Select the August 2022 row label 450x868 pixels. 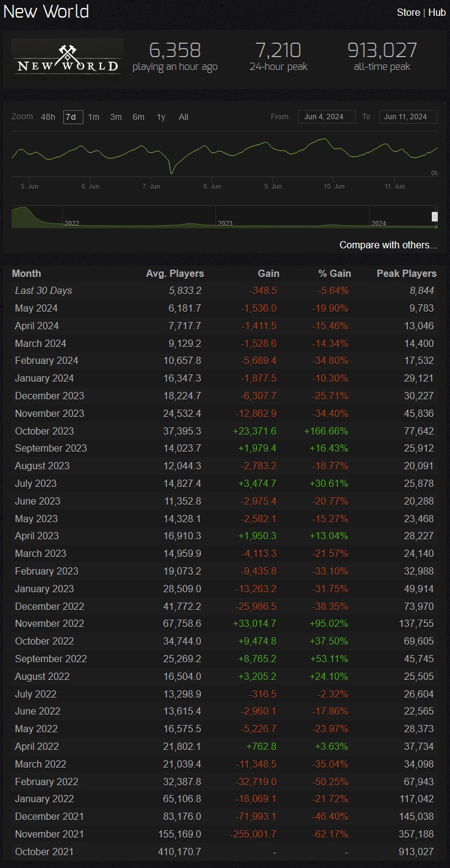42,677
